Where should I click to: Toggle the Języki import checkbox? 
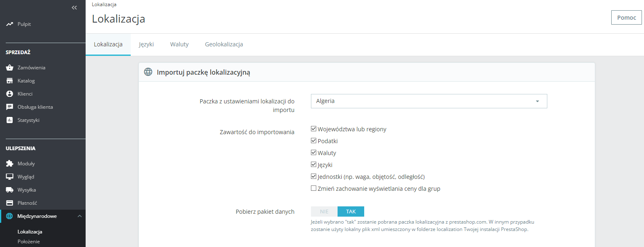[x=313, y=165]
